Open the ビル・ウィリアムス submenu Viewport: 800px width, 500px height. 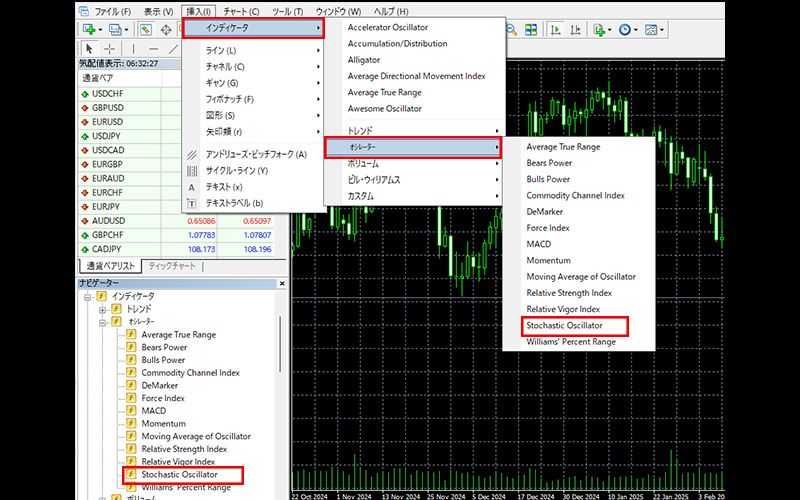pos(412,180)
